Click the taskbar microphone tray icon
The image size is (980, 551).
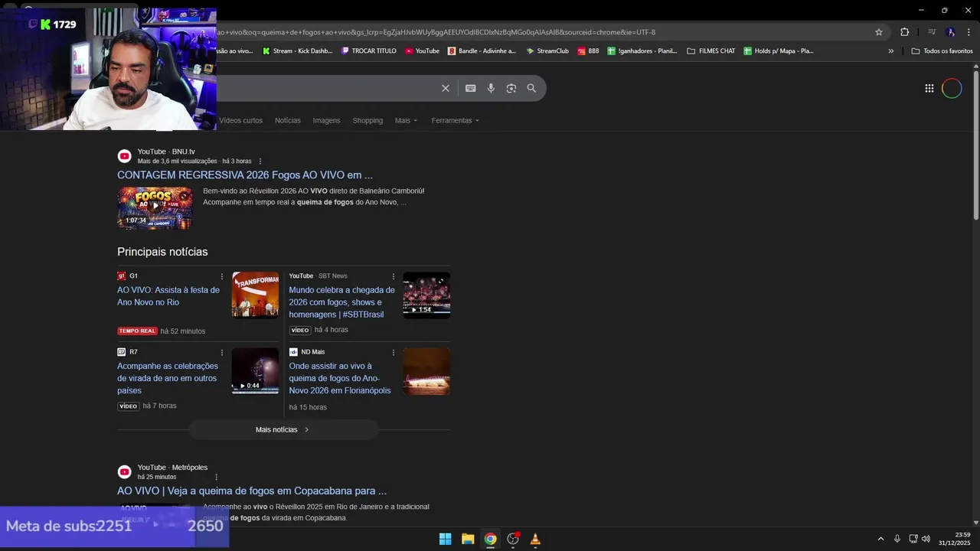[x=897, y=539]
